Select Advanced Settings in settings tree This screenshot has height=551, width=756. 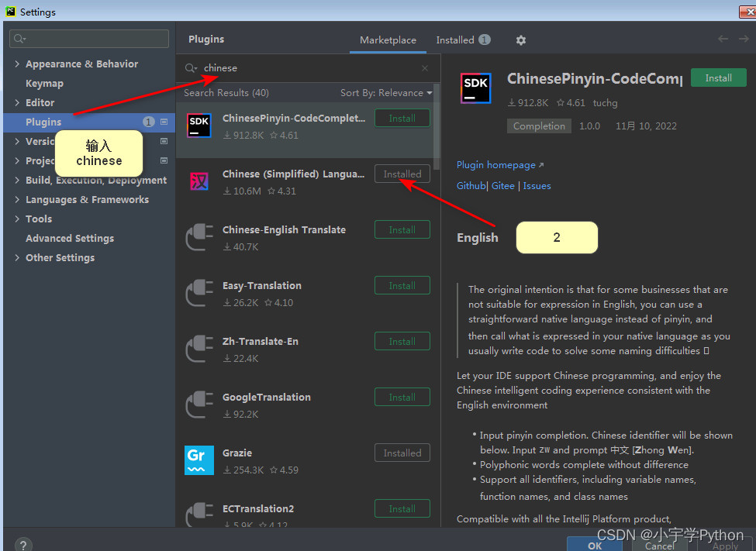coord(70,238)
